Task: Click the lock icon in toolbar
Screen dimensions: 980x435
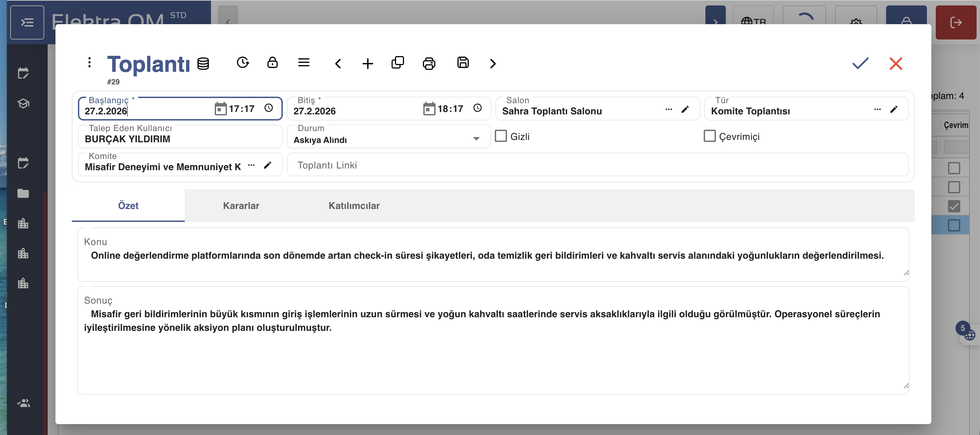Action: [272, 62]
